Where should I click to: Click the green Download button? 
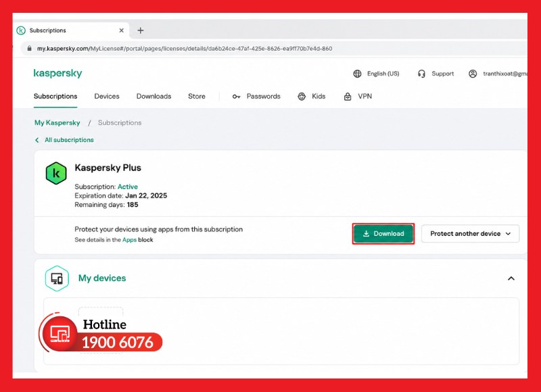(x=383, y=234)
